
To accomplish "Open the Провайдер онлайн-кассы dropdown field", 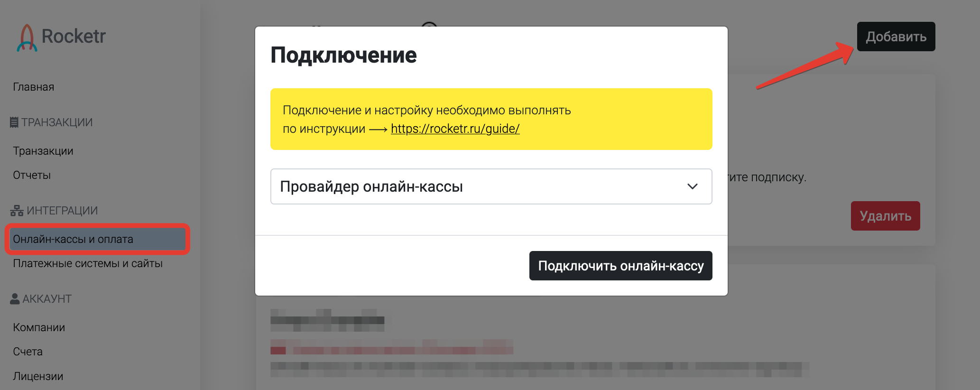I will 491,186.
